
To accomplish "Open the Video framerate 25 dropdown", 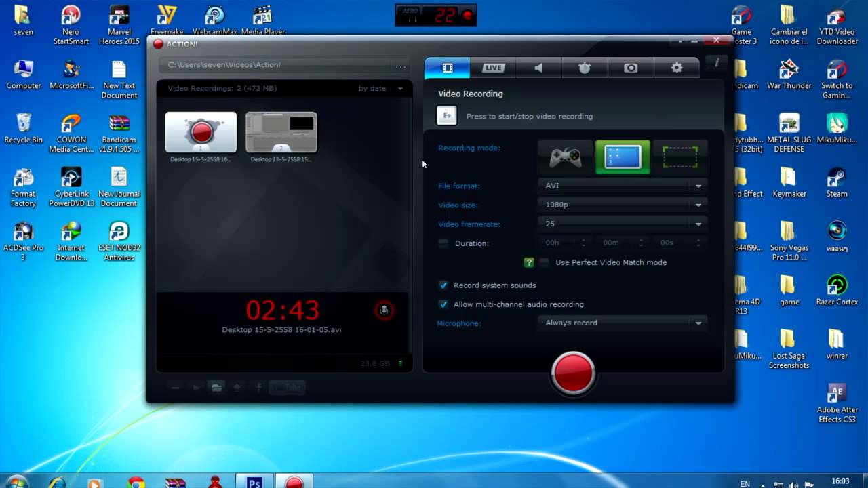I will pos(623,223).
